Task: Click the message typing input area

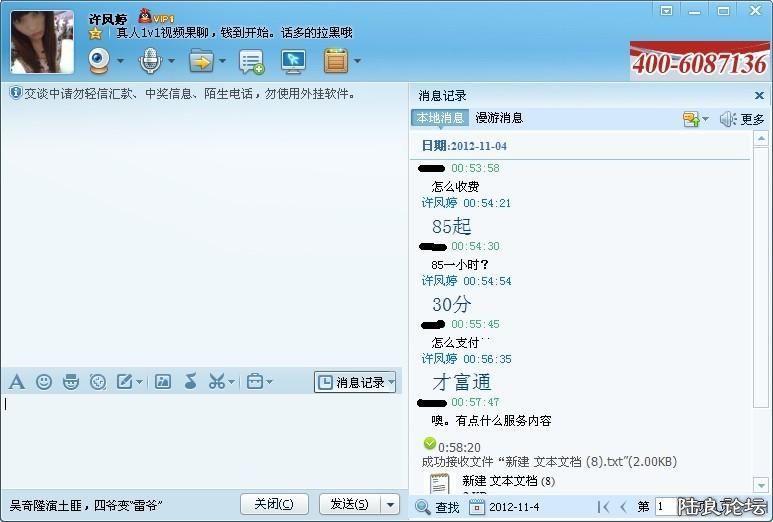Action: tap(200, 440)
